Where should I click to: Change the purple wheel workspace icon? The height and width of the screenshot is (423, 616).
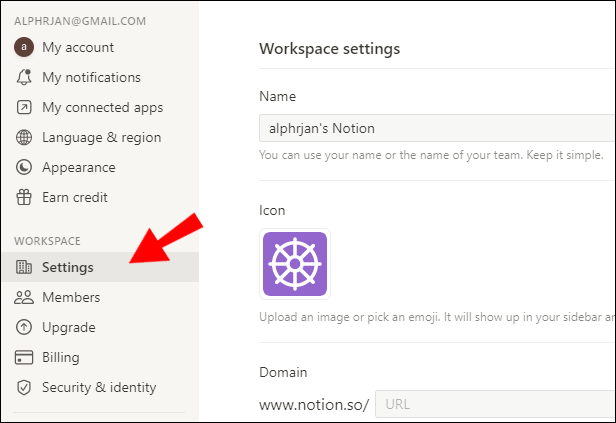point(295,264)
